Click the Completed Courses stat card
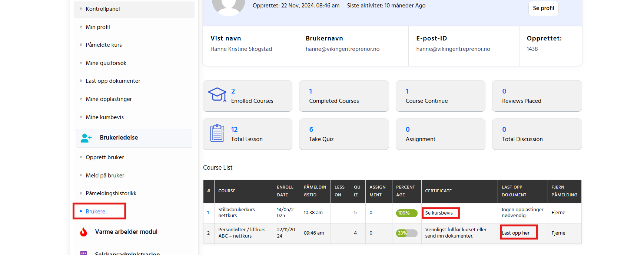Screen dimensions: 644x255 344,96
